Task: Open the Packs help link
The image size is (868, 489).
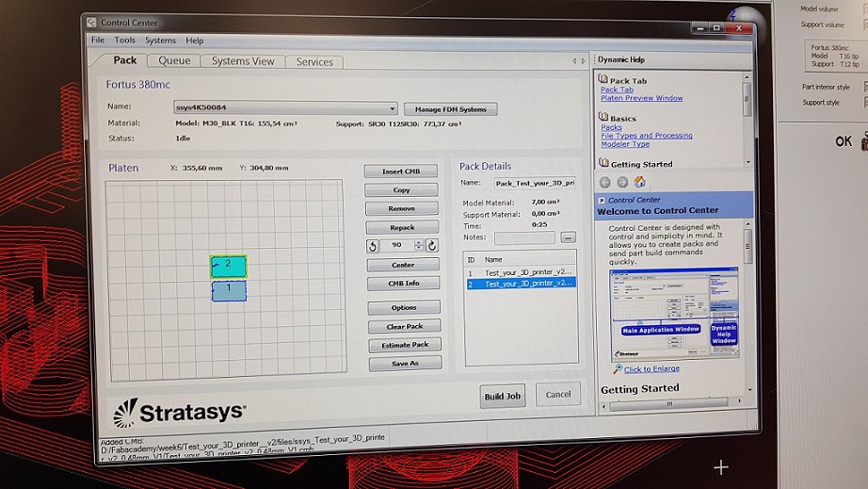Action: click(x=611, y=127)
